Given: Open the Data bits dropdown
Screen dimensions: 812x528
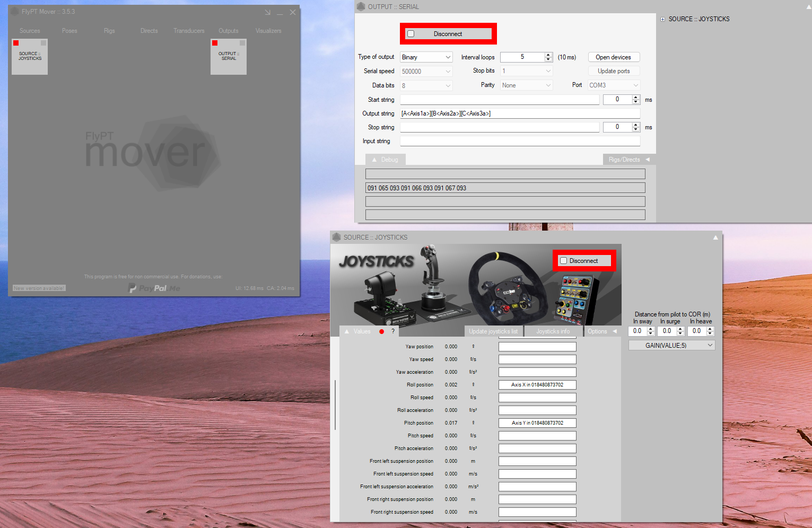Looking at the screenshot, I should coord(426,85).
